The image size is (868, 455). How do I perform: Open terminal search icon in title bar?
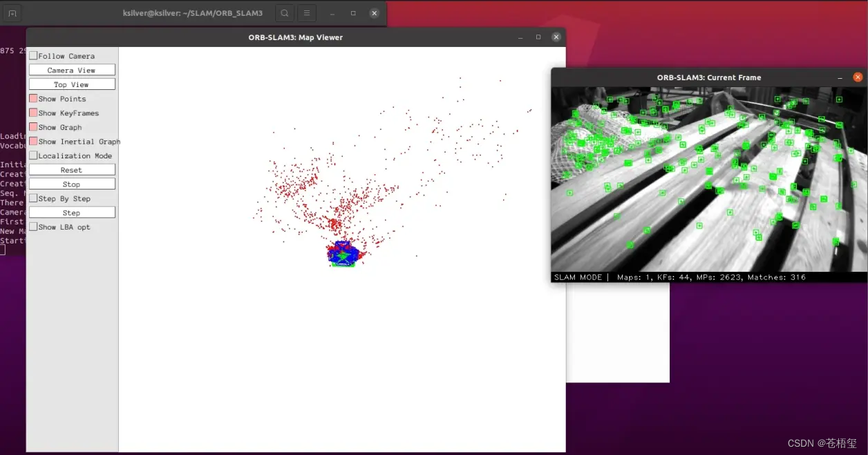tap(285, 13)
